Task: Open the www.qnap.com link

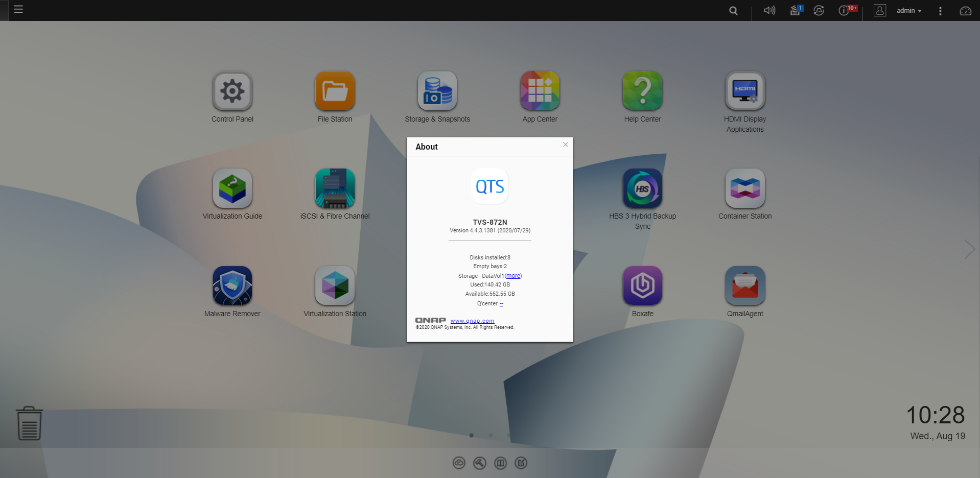Action: 472,321
